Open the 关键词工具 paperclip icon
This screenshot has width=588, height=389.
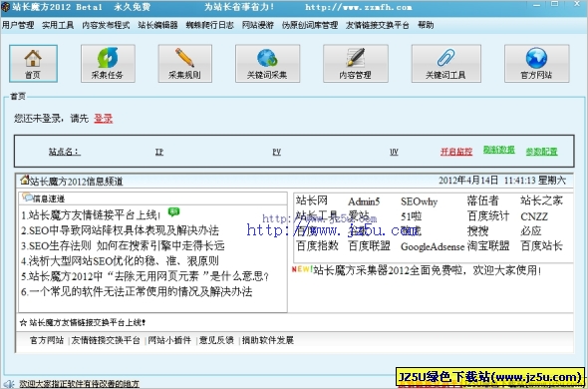coord(445,64)
